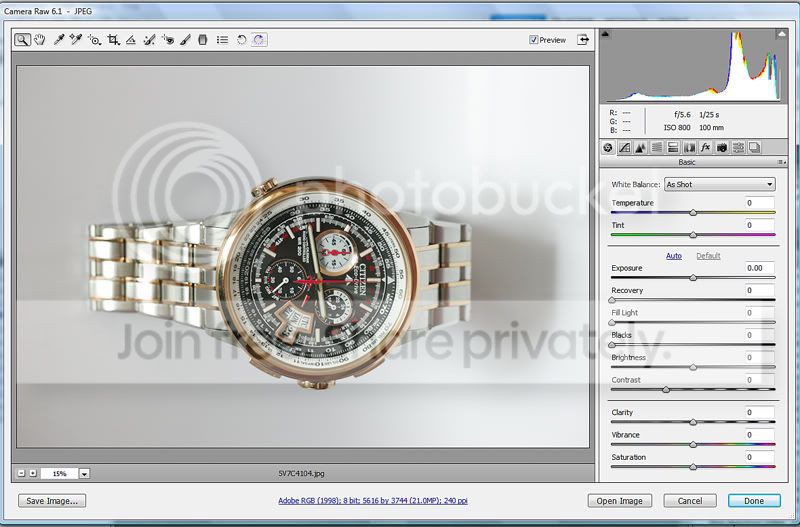
Task: Open the White Balance dropdown
Action: tap(719, 185)
